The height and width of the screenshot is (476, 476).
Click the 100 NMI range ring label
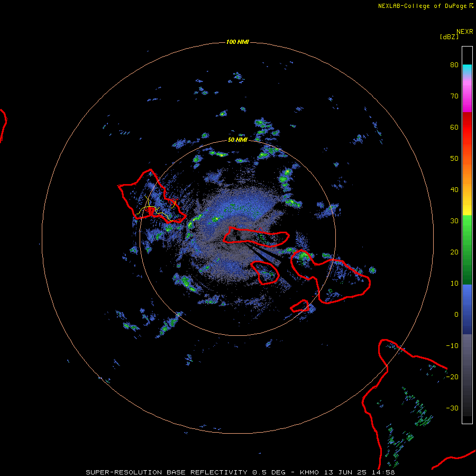(237, 42)
